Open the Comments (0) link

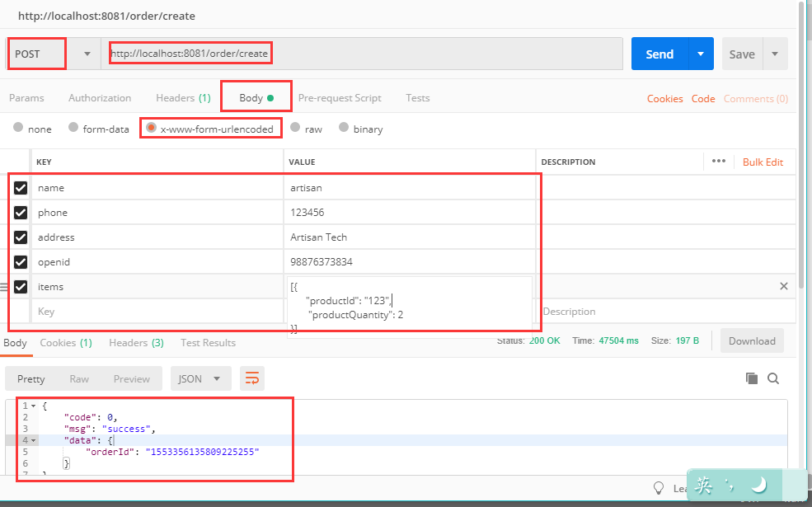pos(756,98)
